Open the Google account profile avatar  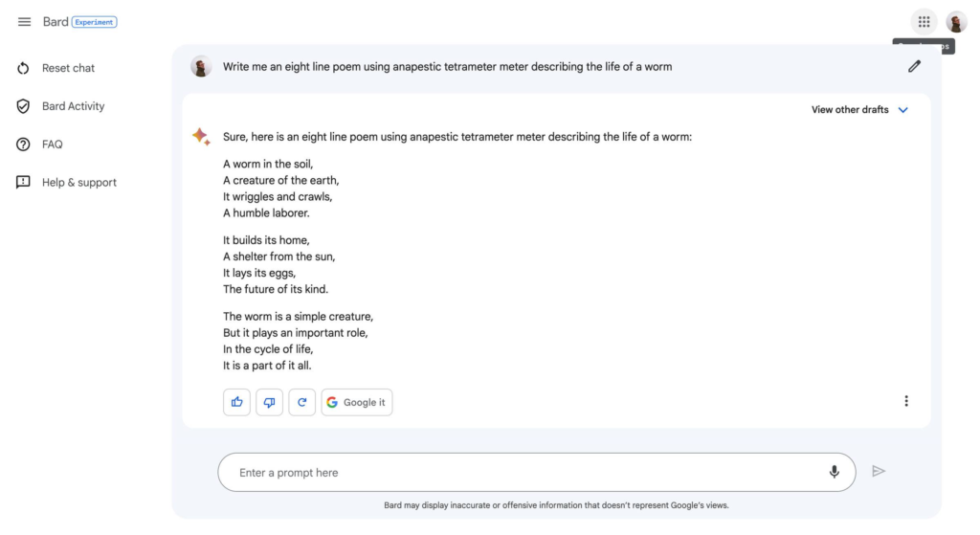956,22
